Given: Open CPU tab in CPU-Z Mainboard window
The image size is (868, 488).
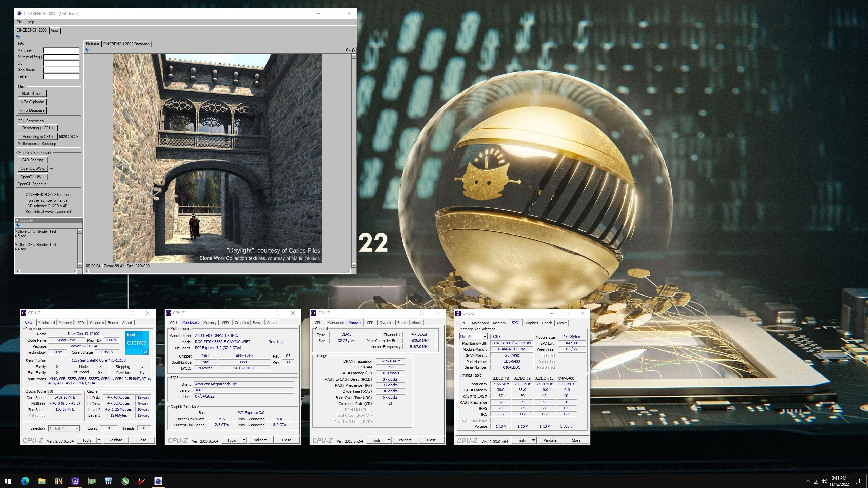Looking at the screenshot, I should click(173, 323).
